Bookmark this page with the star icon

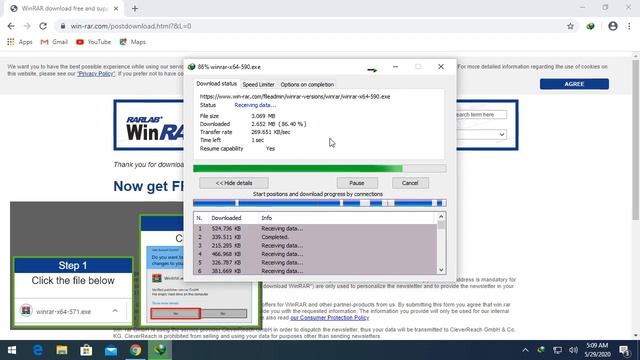click(570, 26)
